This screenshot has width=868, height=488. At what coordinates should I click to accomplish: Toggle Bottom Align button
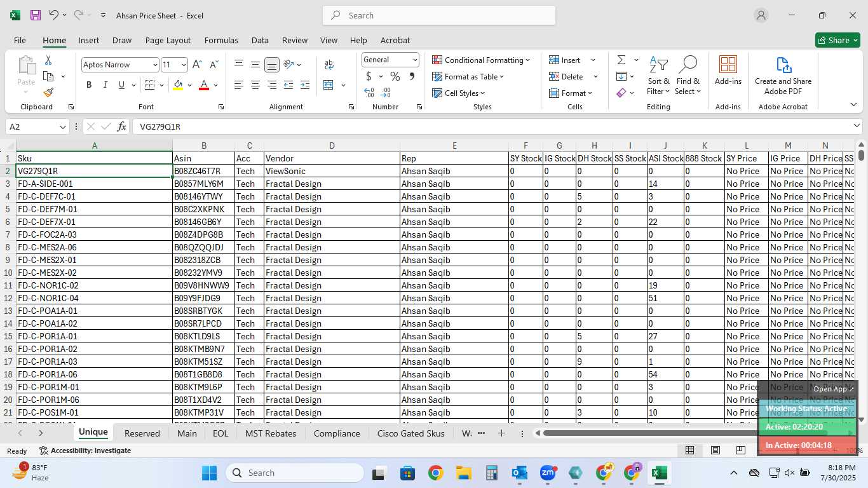pyautogui.click(x=272, y=65)
